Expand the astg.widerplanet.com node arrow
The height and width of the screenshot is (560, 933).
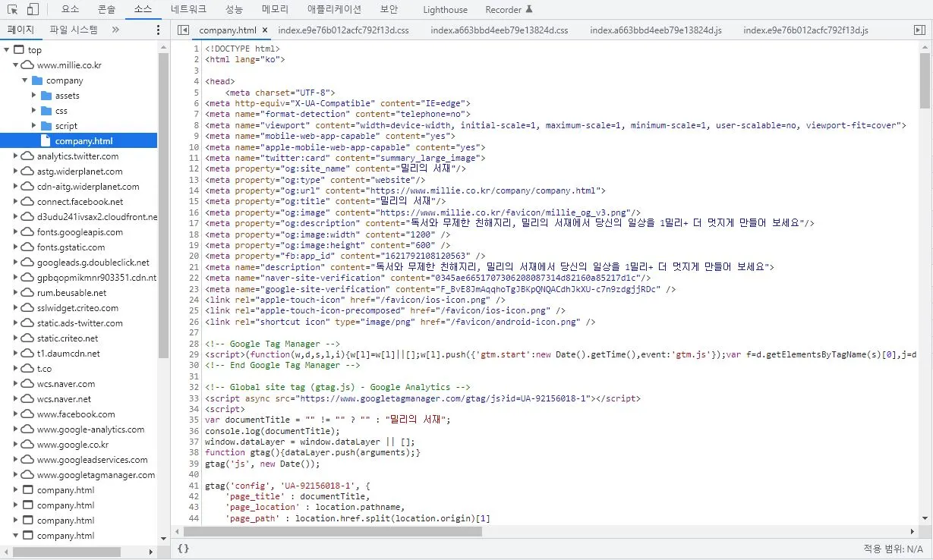click(16, 171)
